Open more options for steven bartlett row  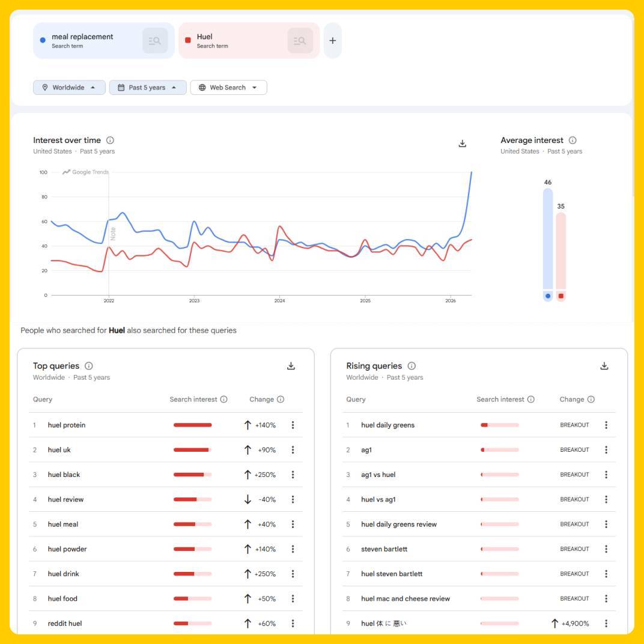coord(606,549)
